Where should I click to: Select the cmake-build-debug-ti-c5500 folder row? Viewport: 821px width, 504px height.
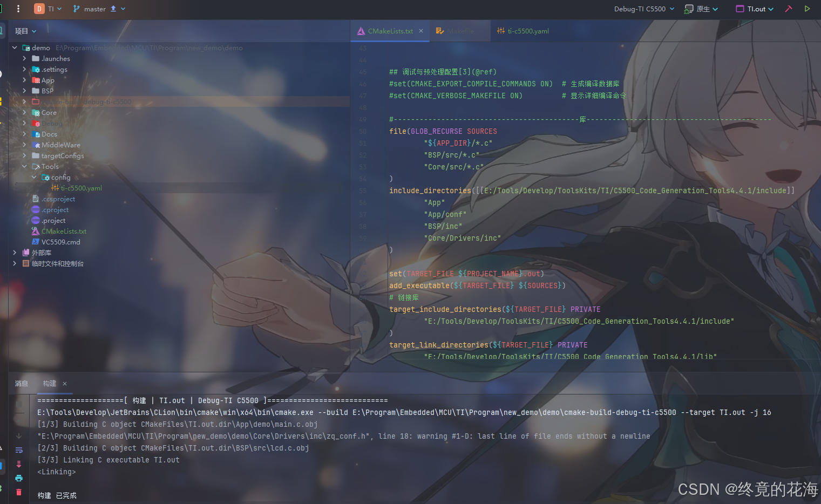[179, 101]
